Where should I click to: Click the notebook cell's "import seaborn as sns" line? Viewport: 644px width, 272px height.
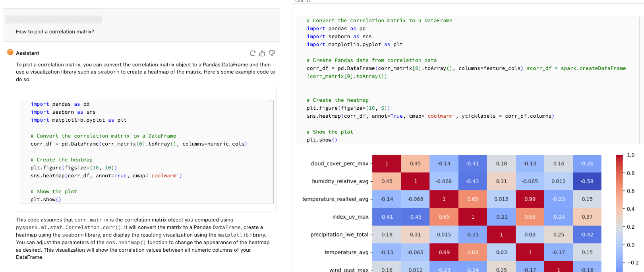[x=339, y=37]
